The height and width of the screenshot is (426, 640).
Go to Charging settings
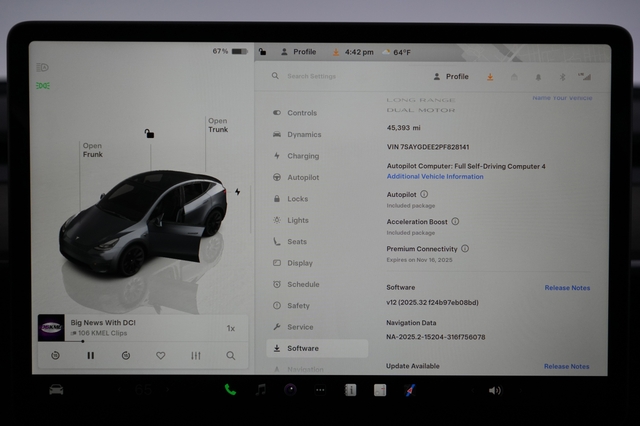[296, 156]
